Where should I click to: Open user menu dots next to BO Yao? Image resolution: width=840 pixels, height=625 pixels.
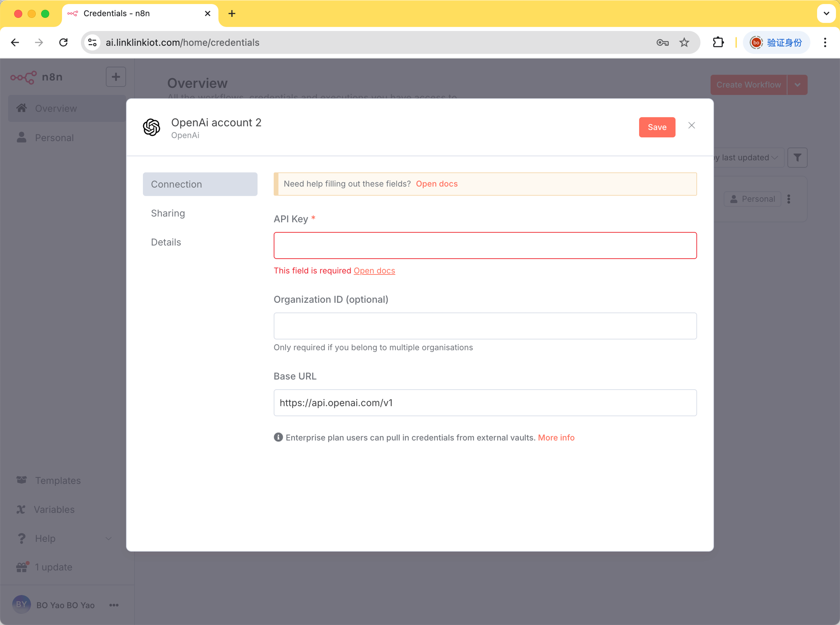click(x=114, y=605)
